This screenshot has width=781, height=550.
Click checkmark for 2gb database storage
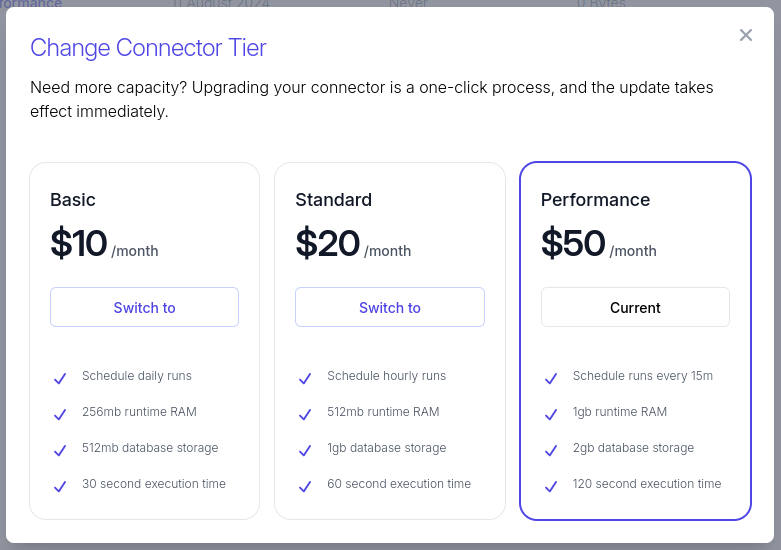551,450
